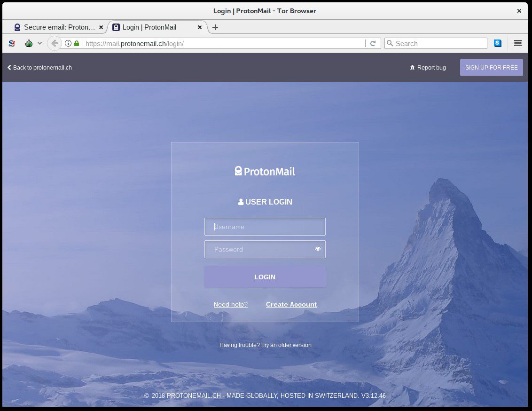
Task: Open a new tab with the plus button
Action: point(215,27)
